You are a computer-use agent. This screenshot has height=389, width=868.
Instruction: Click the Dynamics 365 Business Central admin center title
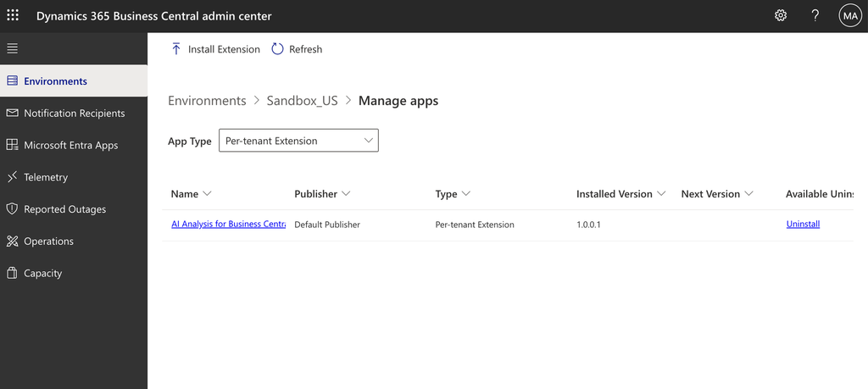(154, 16)
